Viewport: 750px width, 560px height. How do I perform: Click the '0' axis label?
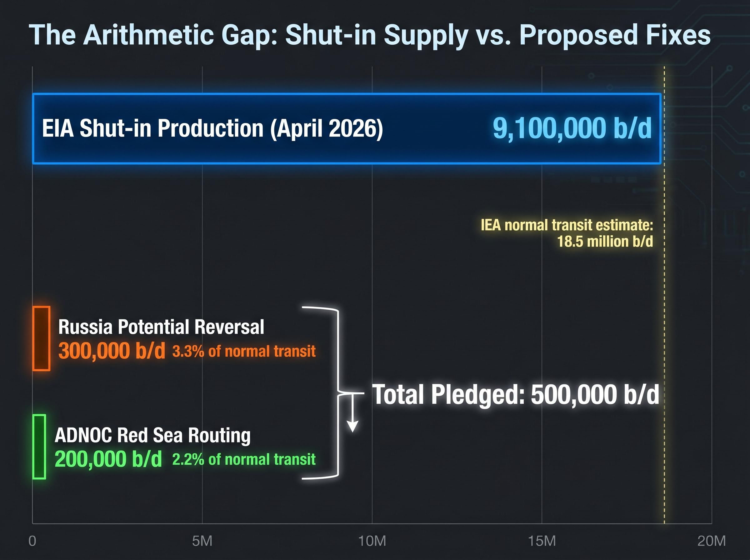click(32, 541)
